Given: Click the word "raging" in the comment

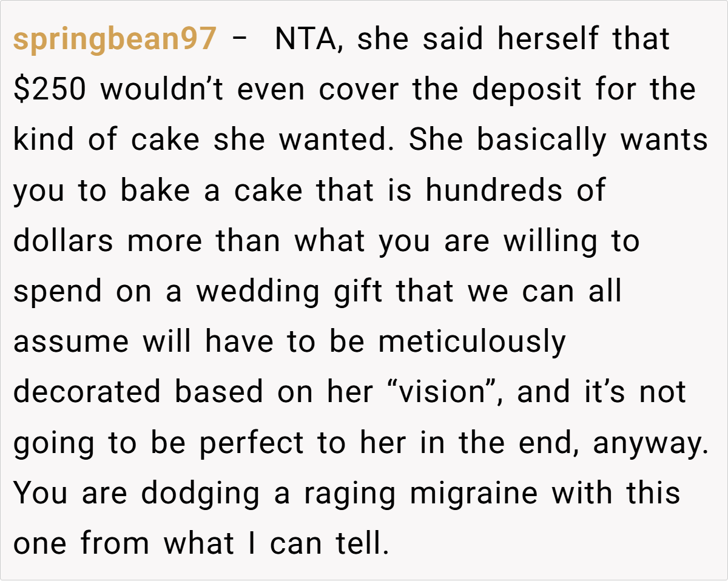Looking at the screenshot, I should (351, 493).
